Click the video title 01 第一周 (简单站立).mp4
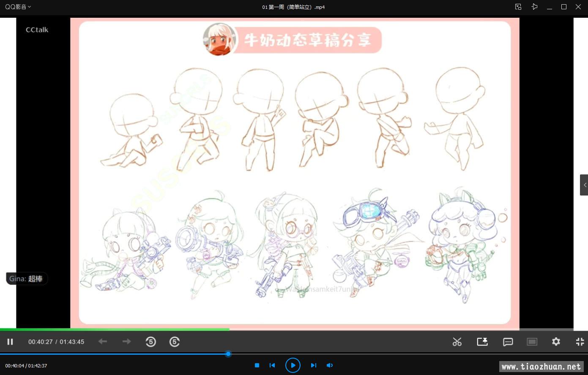The height and width of the screenshot is (375, 588). point(293,7)
